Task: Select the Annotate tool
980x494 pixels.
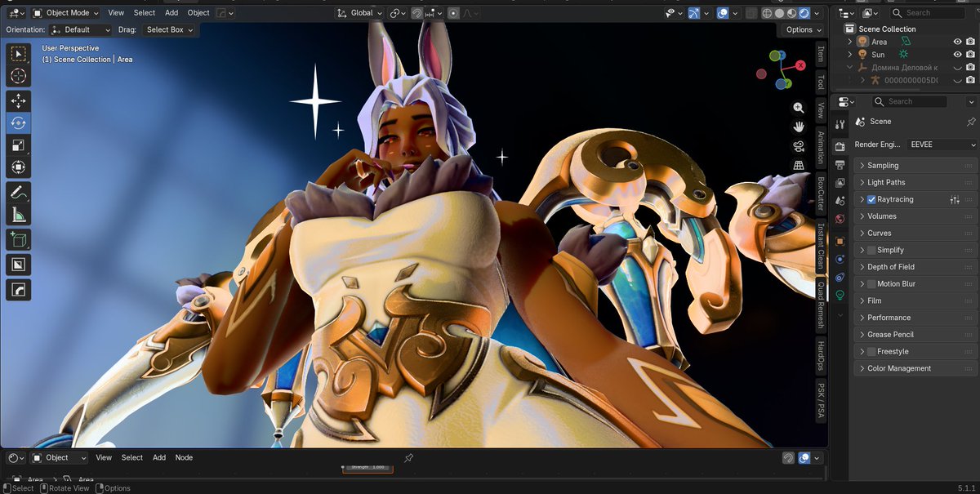Action: click(x=18, y=194)
